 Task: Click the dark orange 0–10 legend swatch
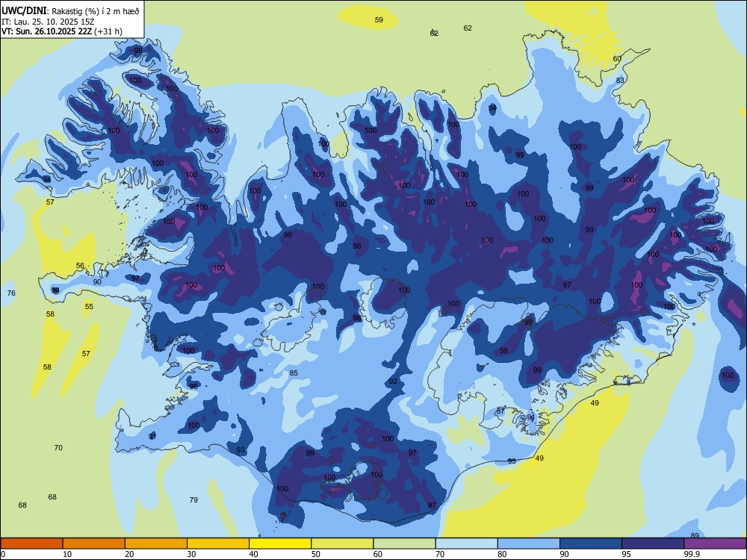click(31, 544)
